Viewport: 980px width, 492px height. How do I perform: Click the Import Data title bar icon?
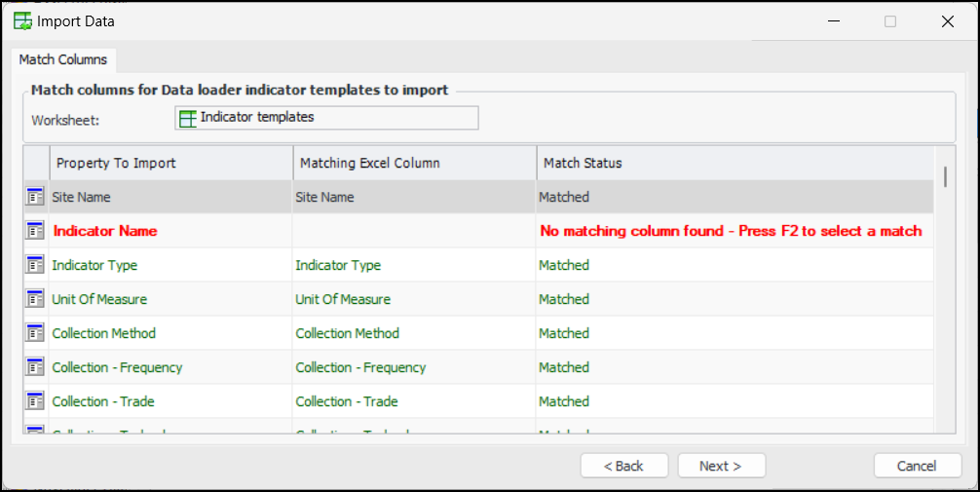pyautogui.click(x=22, y=20)
